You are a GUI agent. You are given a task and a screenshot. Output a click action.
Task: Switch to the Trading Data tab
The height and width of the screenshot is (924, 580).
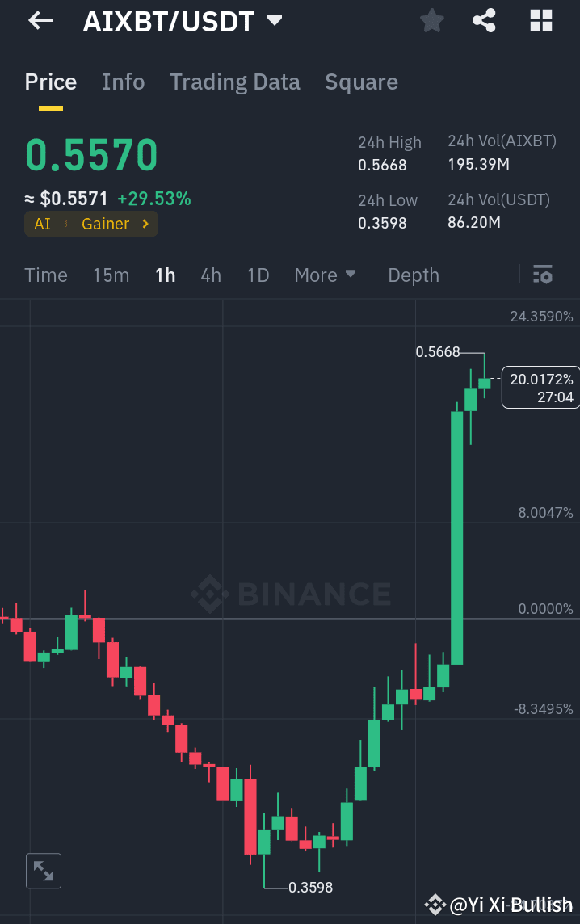pyautogui.click(x=234, y=82)
